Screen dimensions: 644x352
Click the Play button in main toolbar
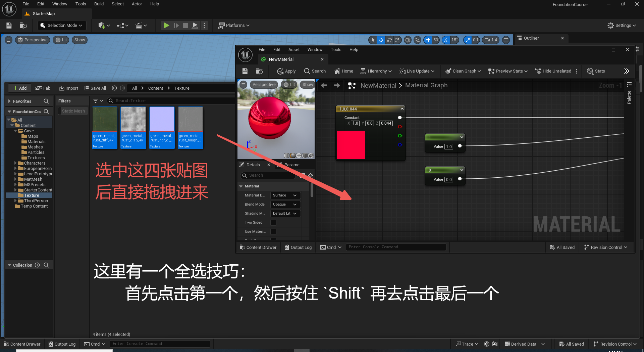166,26
